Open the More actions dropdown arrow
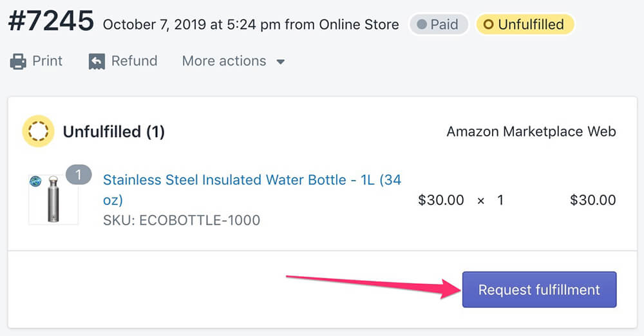 pyautogui.click(x=280, y=62)
